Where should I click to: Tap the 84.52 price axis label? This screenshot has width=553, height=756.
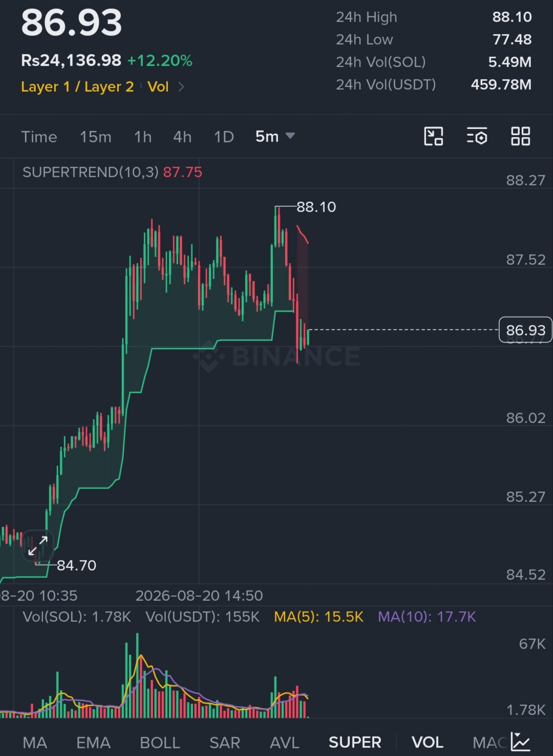tap(525, 575)
